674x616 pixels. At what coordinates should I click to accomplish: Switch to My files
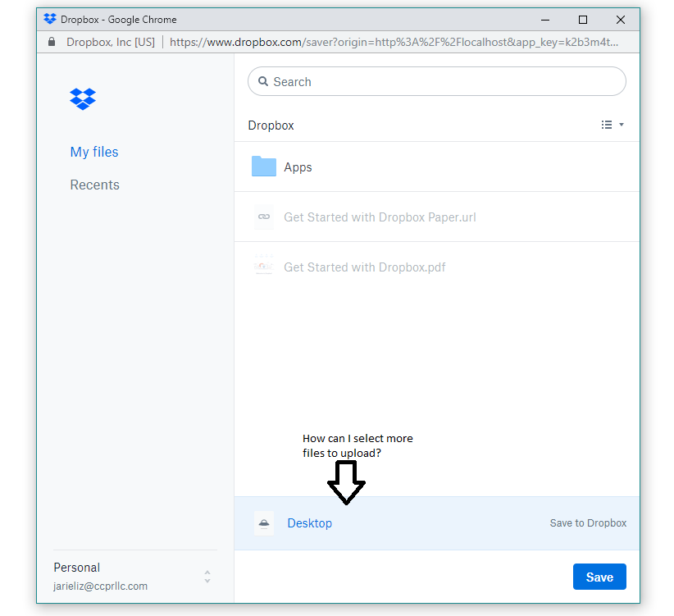[x=93, y=152]
